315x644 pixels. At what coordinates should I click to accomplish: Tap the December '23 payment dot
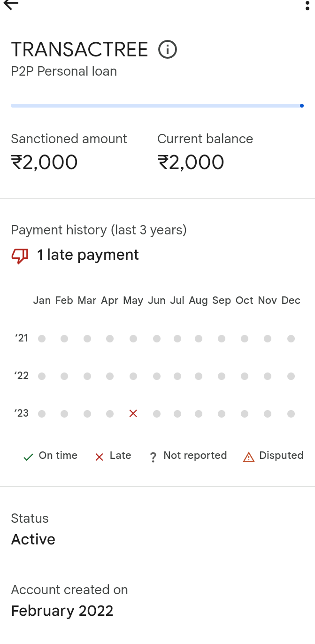[x=291, y=414]
